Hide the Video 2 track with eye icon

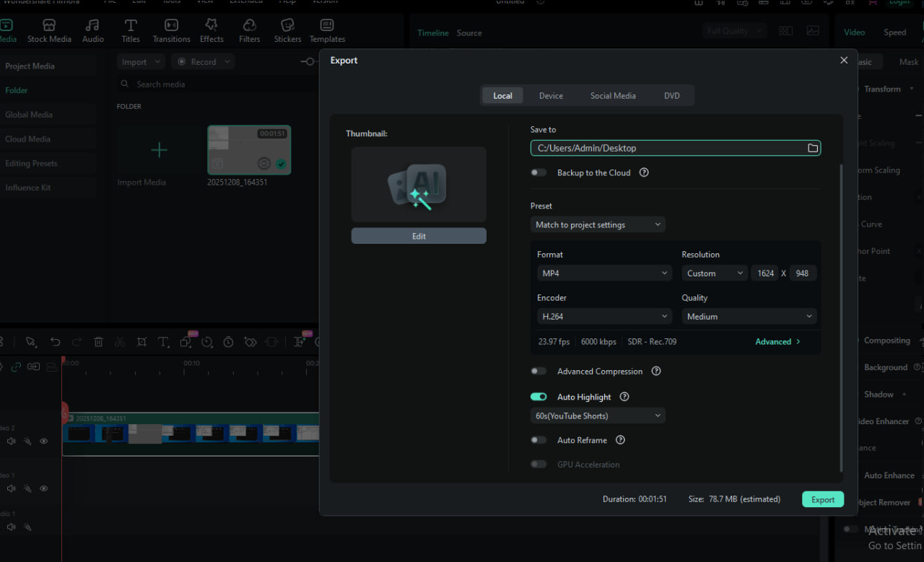click(44, 441)
